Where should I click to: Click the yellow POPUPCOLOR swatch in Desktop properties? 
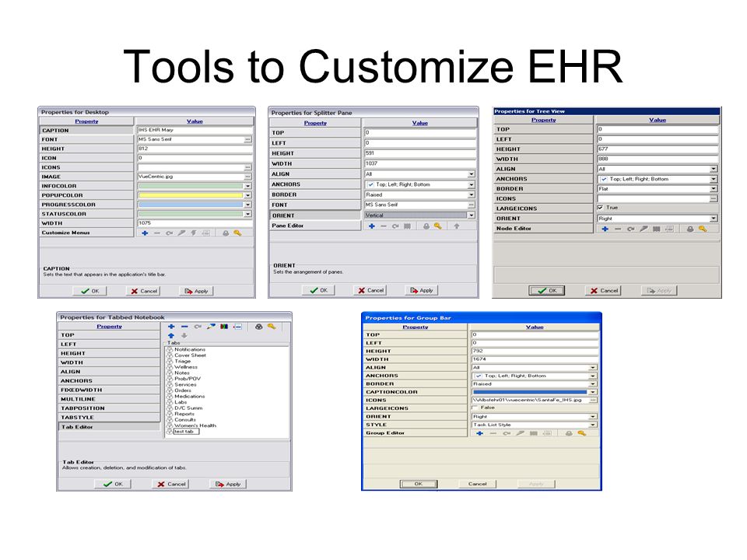pyautogui.click(x=191, y=196)
